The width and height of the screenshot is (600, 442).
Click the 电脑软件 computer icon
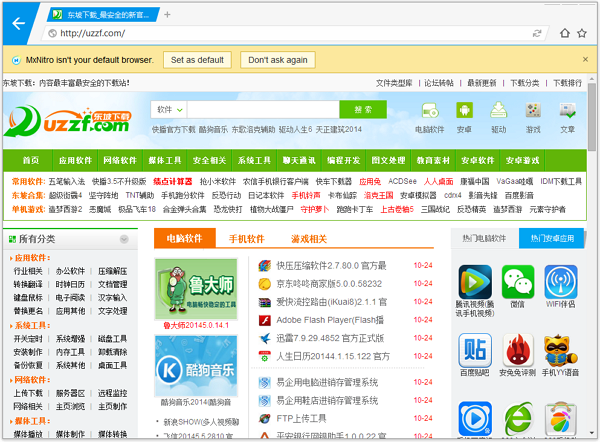[430, 111]
